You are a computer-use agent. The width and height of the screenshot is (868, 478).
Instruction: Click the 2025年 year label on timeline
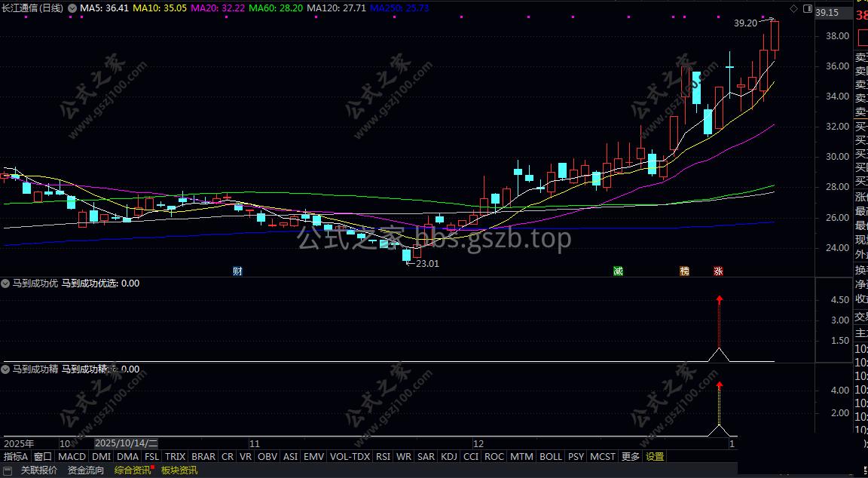19,443
